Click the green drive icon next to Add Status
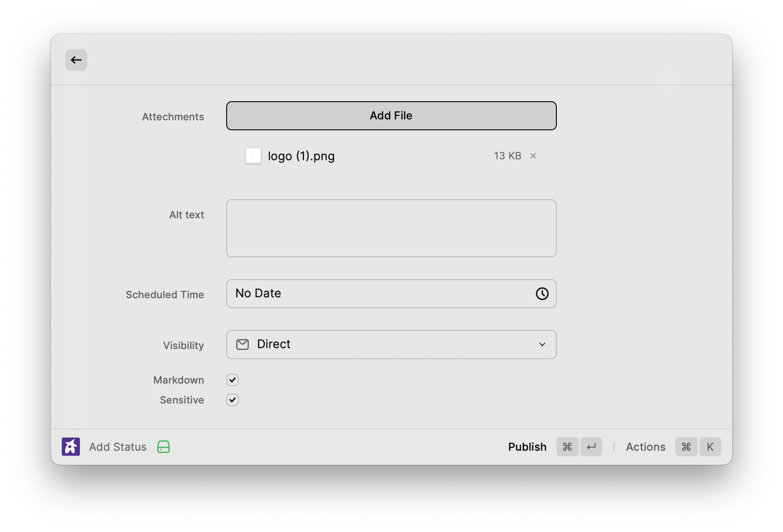 (x=164, y=447)
